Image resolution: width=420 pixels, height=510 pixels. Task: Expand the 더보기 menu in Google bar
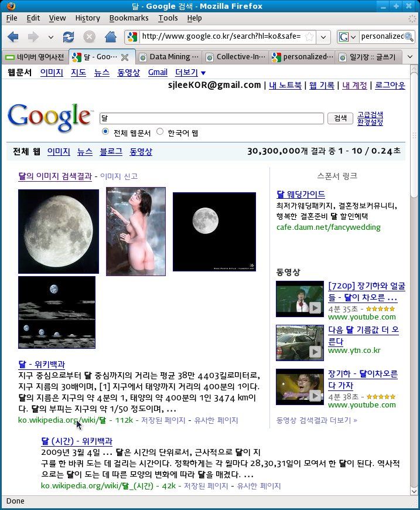tap(190, 73)
